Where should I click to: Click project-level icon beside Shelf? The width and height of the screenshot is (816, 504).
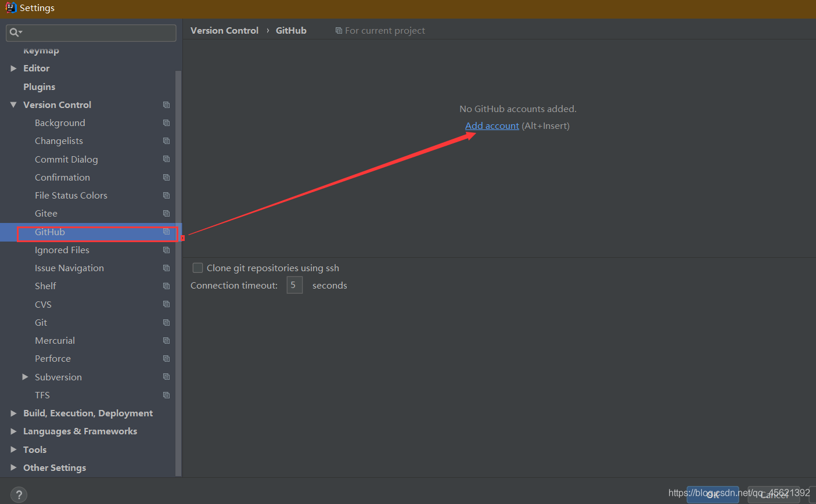click(x=166, y=286)
